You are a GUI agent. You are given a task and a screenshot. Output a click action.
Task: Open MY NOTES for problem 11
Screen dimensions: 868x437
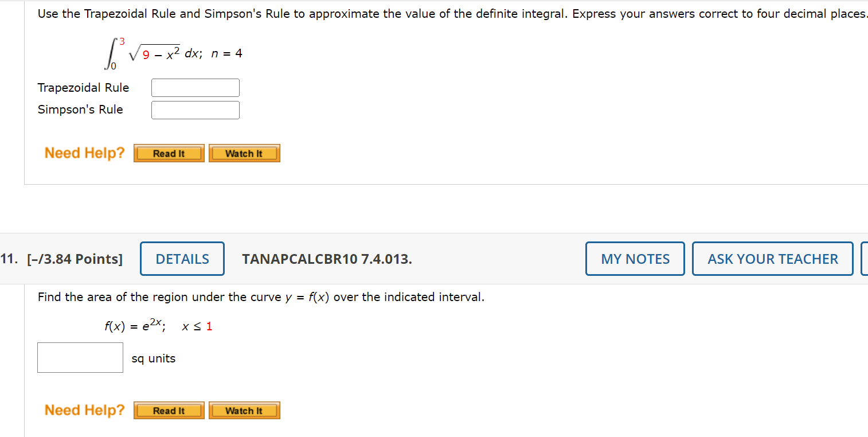[635, 259]
